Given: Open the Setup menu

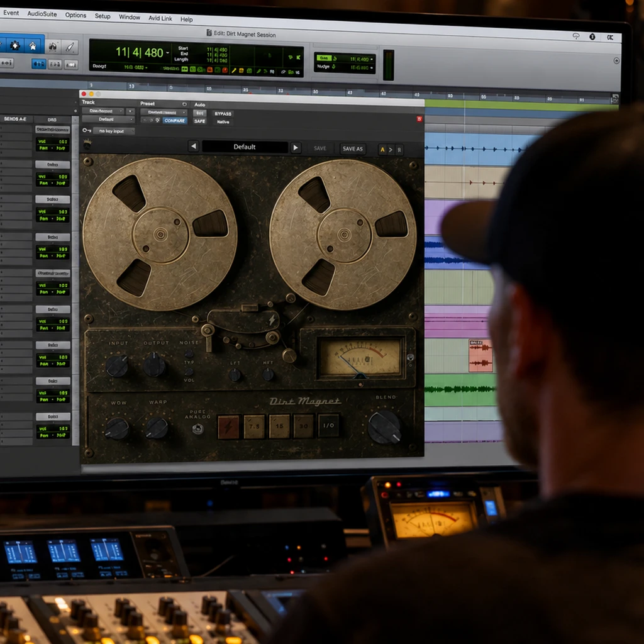Looking at the screenshot, I should [x=103, y=16].
